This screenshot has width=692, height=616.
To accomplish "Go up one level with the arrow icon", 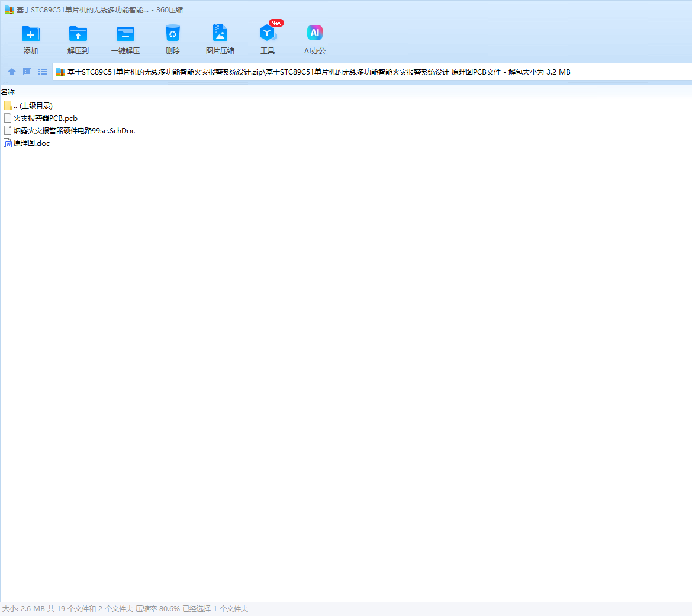I will [12, 72].
